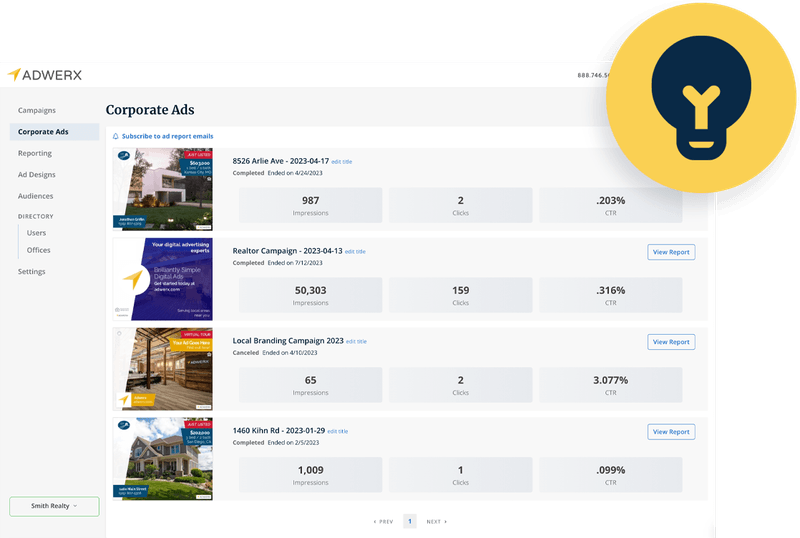Select Corporate Ads in sidebar

point(54,132)
